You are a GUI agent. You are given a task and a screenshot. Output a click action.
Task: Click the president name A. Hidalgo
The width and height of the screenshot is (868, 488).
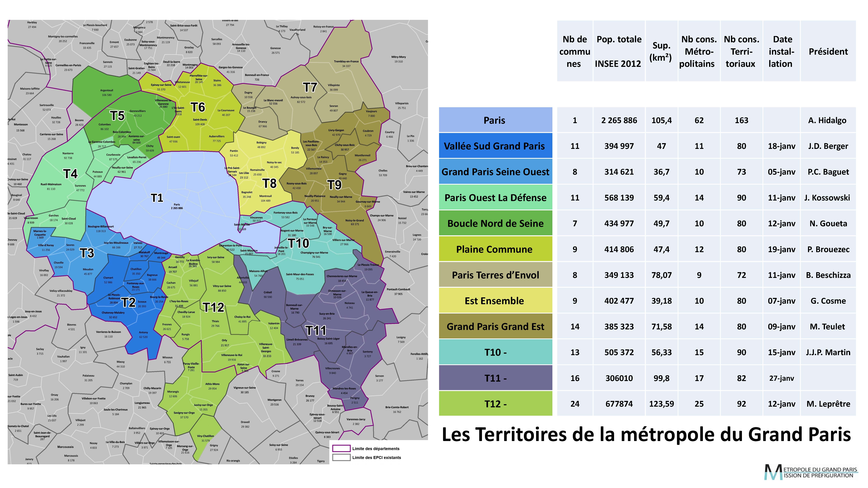click(x=827, y=121)
